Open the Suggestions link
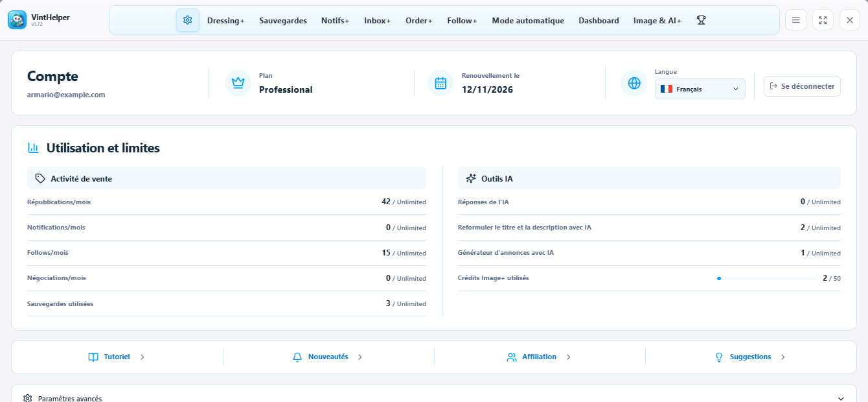Screen dimensions: 868x402 pos(751,357)
